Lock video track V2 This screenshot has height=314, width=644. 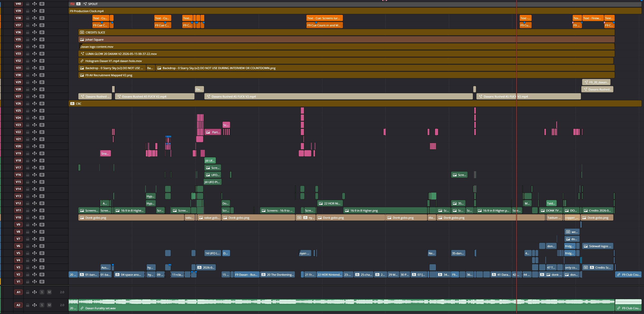point(27,274)
